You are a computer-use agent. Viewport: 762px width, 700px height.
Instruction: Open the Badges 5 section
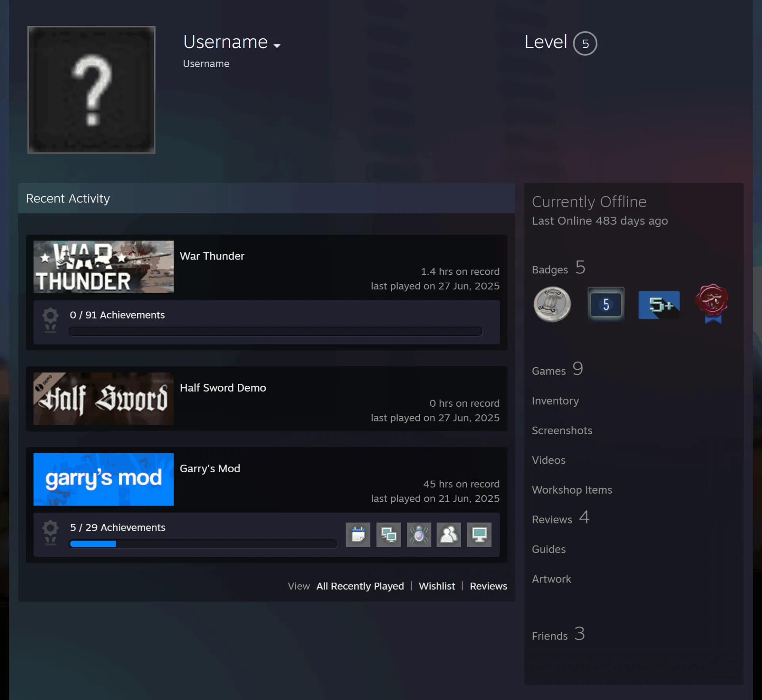(x=558, y=268)
